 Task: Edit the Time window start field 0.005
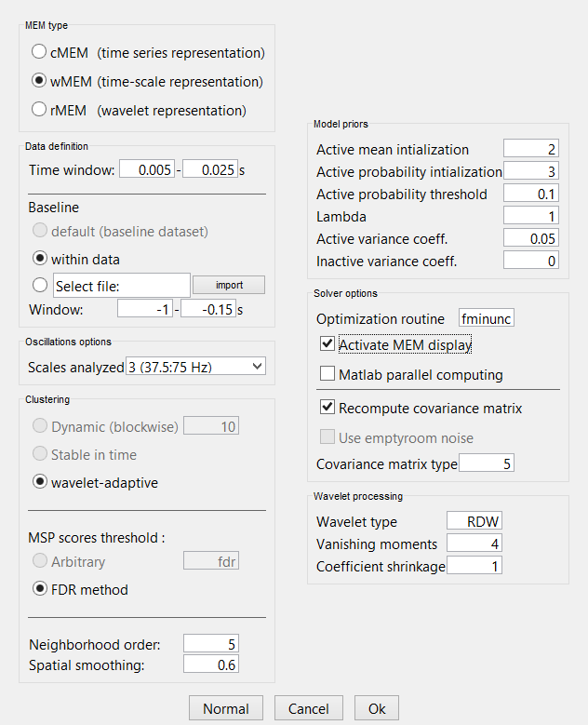[x=147, y=169]
